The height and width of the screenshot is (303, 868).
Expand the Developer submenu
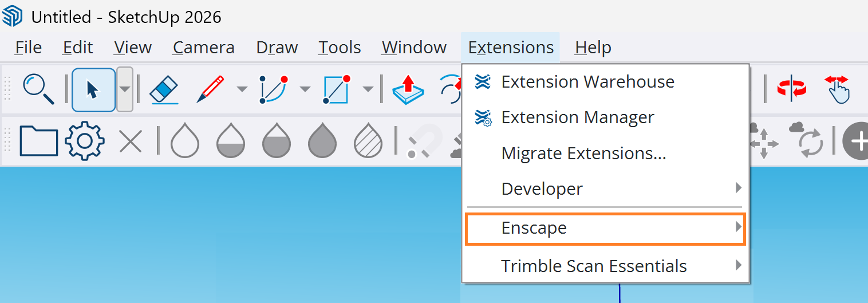pos(606,188)
